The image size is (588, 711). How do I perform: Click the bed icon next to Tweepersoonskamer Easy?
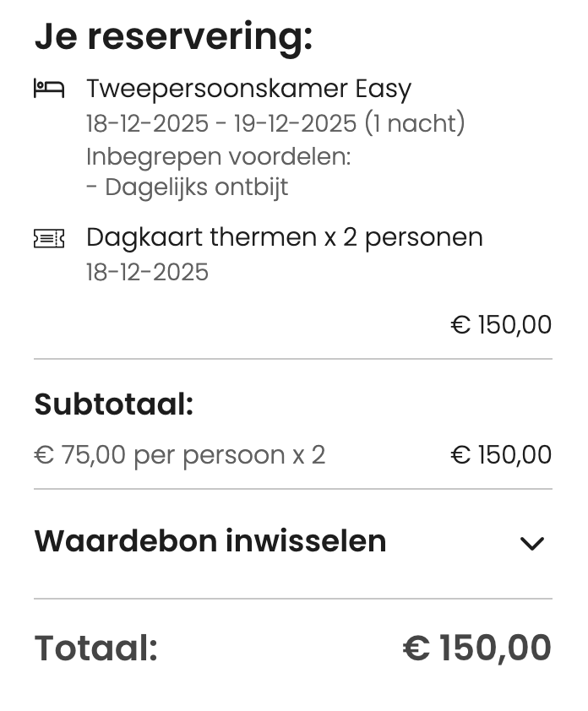click(48, 87)
